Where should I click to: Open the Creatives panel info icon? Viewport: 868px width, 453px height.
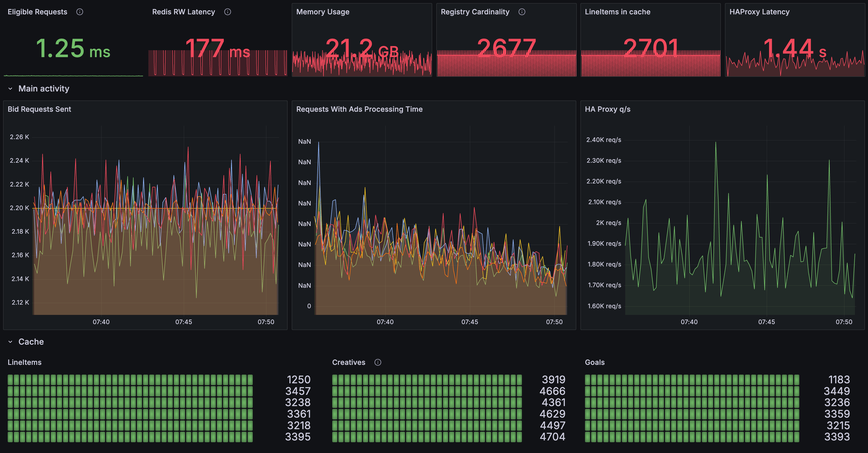(x=378, y=362)
